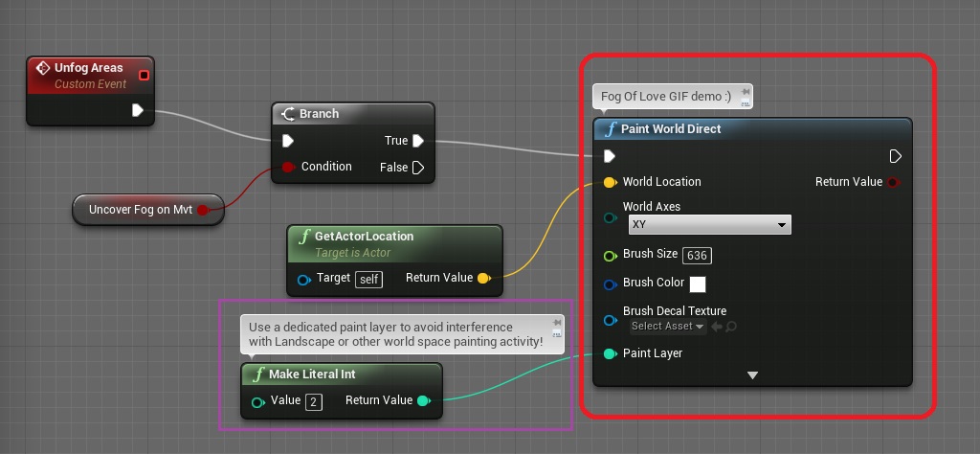
Task: Open the white Brush Color swatch
Action: [x=698, y=284]
